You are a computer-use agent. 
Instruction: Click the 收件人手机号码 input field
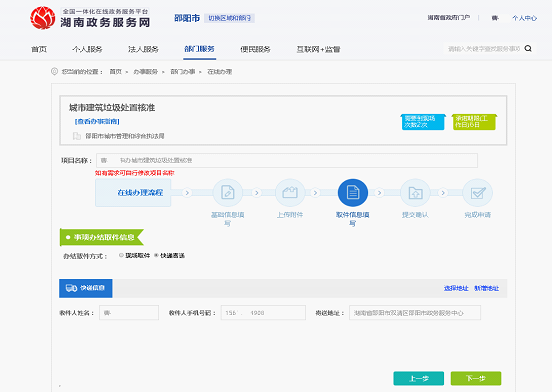pos(263,312)
